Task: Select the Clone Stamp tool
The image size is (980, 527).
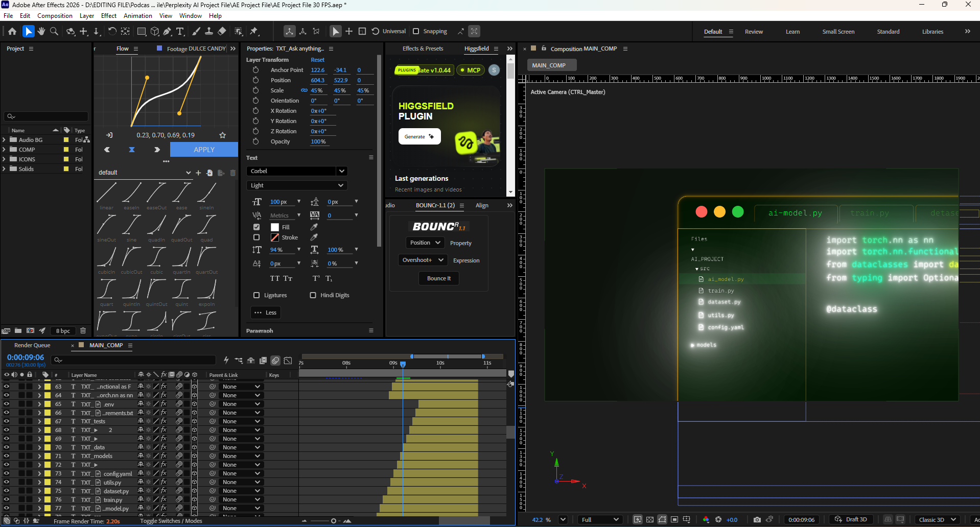Action: click(209, 32)
